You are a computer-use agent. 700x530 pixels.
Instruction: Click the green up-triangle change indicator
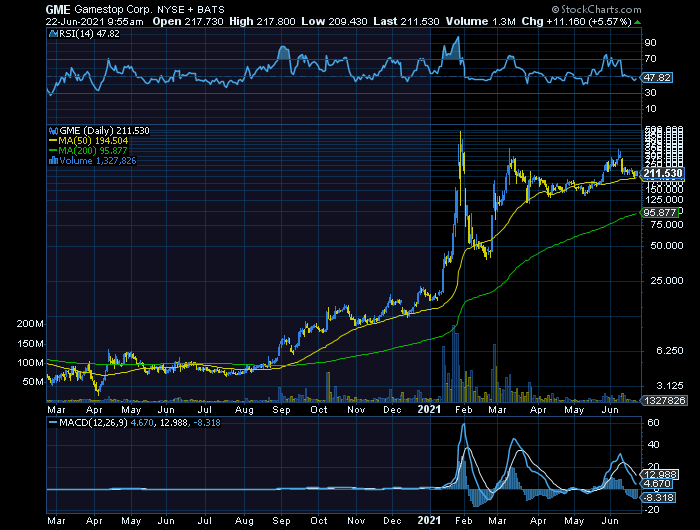[x=638, y=22]
